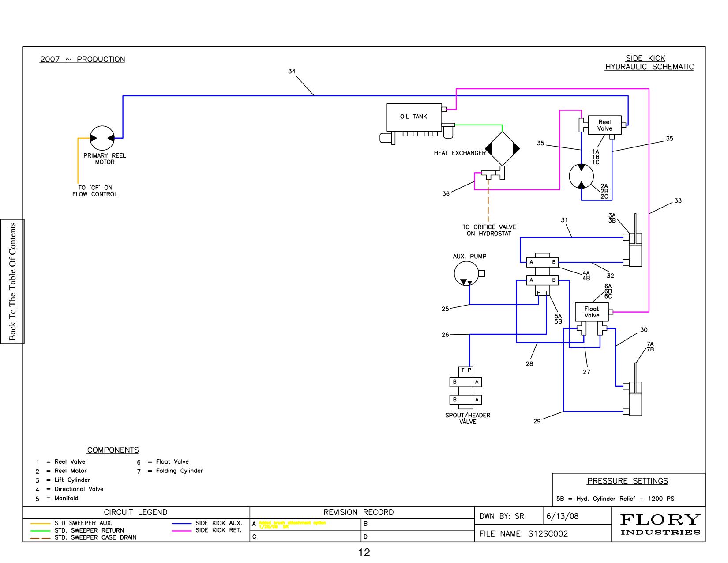Select the 'REVISION RECORD' heading
The image size is (728, 563).
tap(359, 512)
